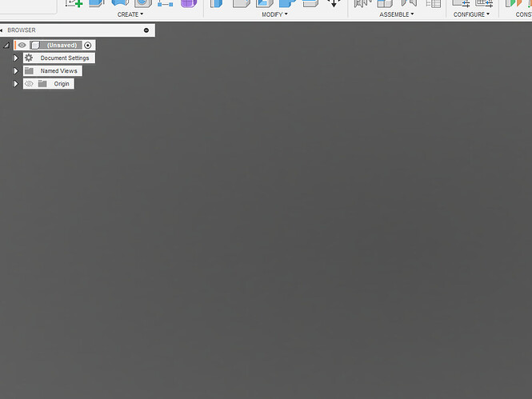This screenshot has height=399, width=532.
Task: Collapse the root (Unsaved) tree triangle
Action: point(6,46)
